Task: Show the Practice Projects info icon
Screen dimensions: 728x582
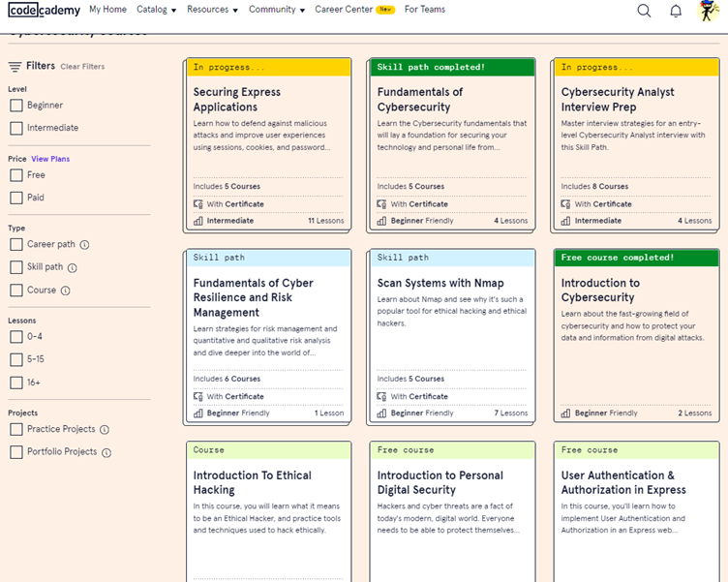Action: (x=105, y=430)
